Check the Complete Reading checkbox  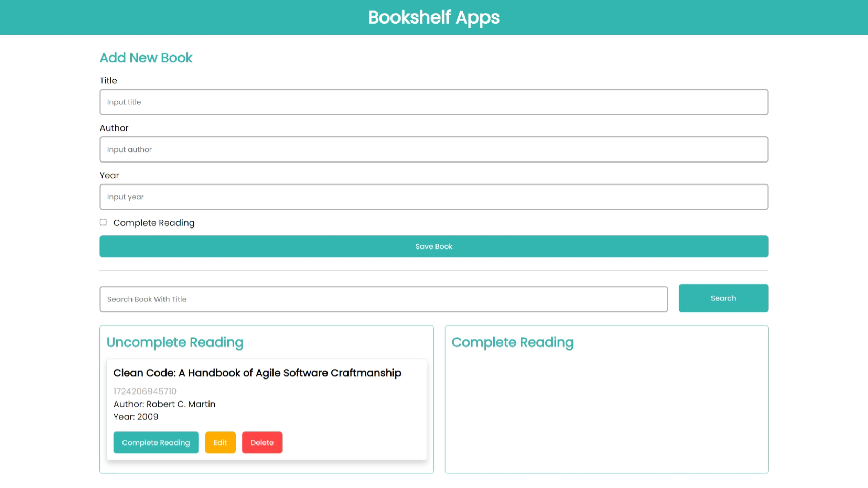103,222
